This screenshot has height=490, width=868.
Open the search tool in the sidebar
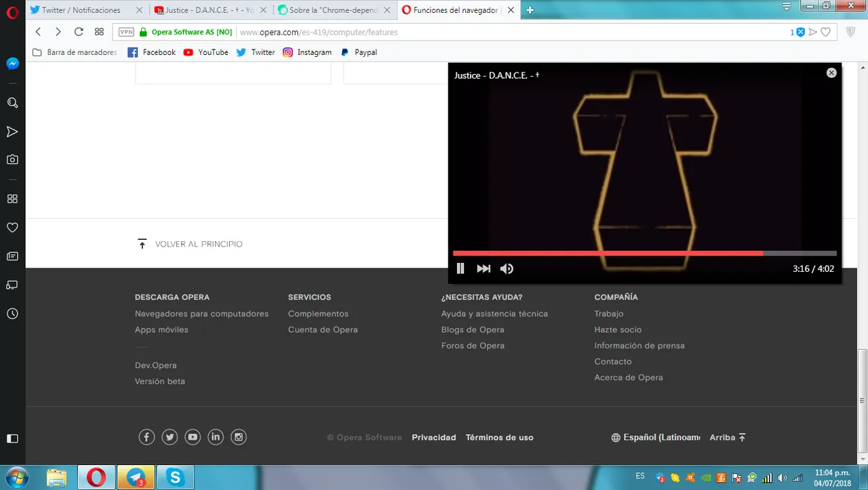(x=12, y=103)
